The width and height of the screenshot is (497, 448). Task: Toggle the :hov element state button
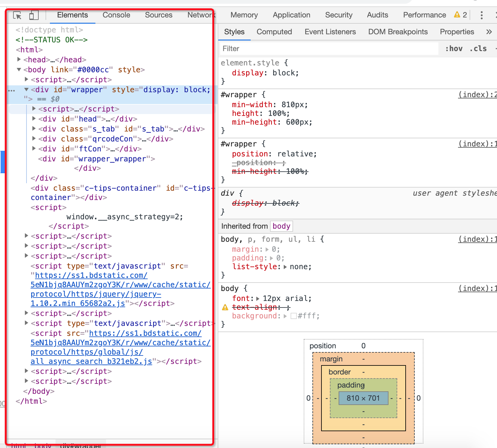(454, 49)
